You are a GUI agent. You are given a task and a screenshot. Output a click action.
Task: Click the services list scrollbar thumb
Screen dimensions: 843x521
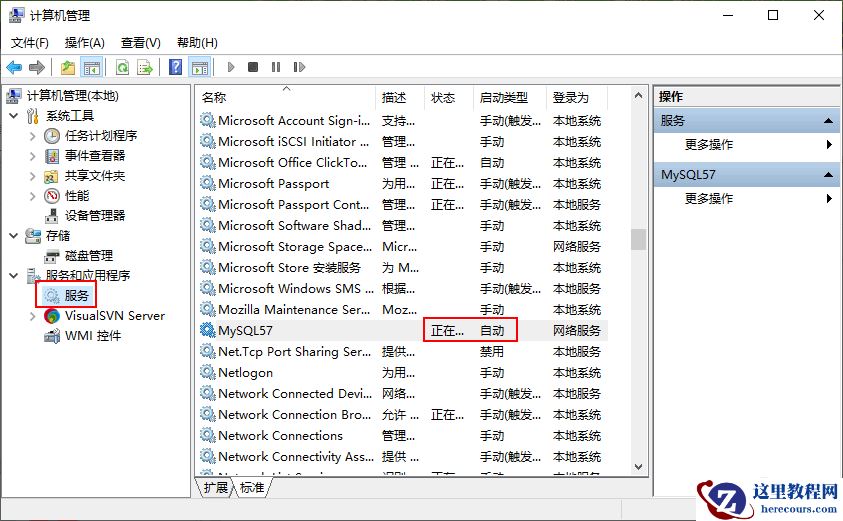638,239
